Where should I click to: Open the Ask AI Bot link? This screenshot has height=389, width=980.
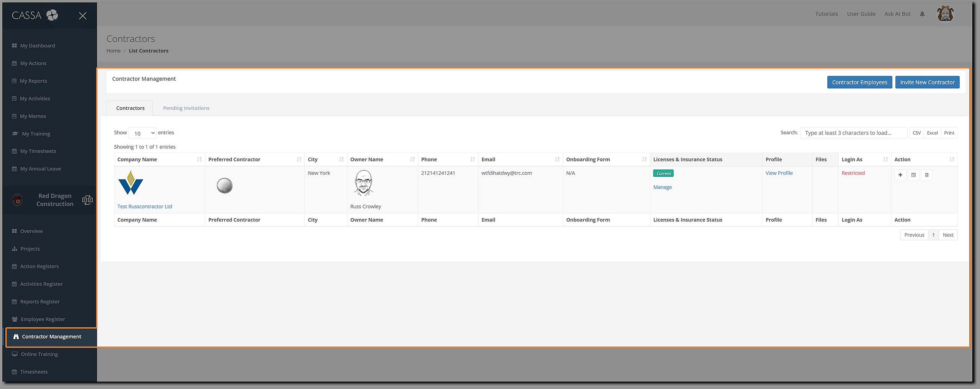897,14
